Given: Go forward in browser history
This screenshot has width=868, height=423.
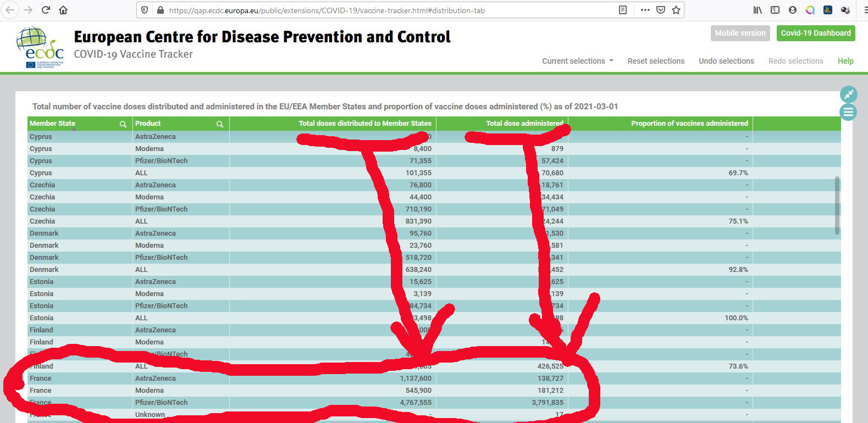Looking at the screenshot, I should [28, 10].
